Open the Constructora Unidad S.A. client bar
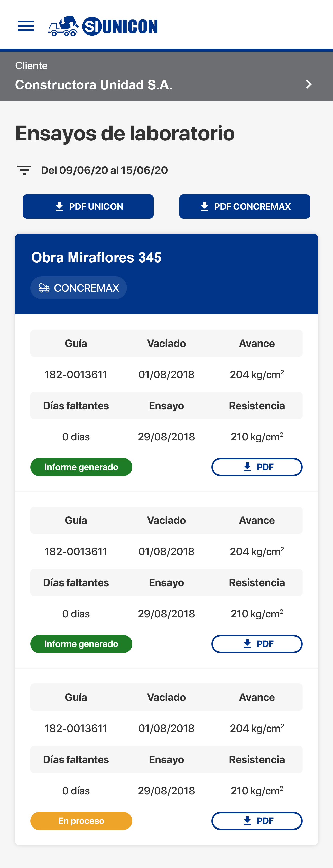Viewport: 333px width, 868px height. pyautogui.click(x=166, y=76)
